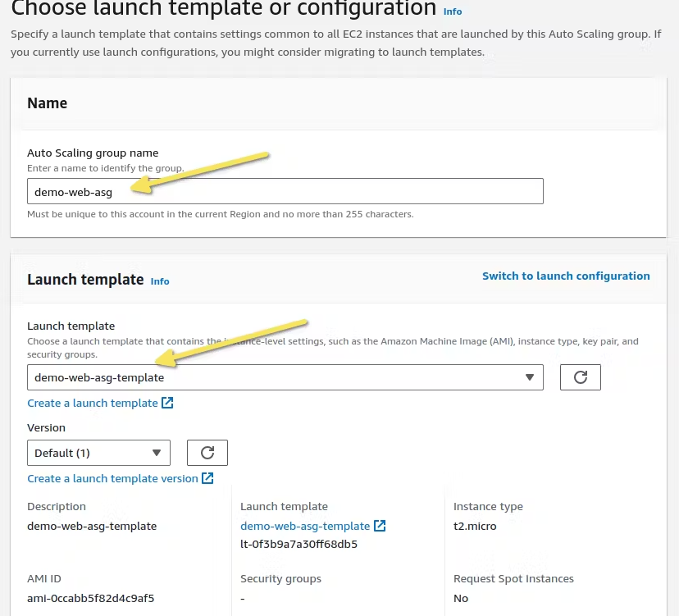Switch to launch configuration

[x=566, y=276]
